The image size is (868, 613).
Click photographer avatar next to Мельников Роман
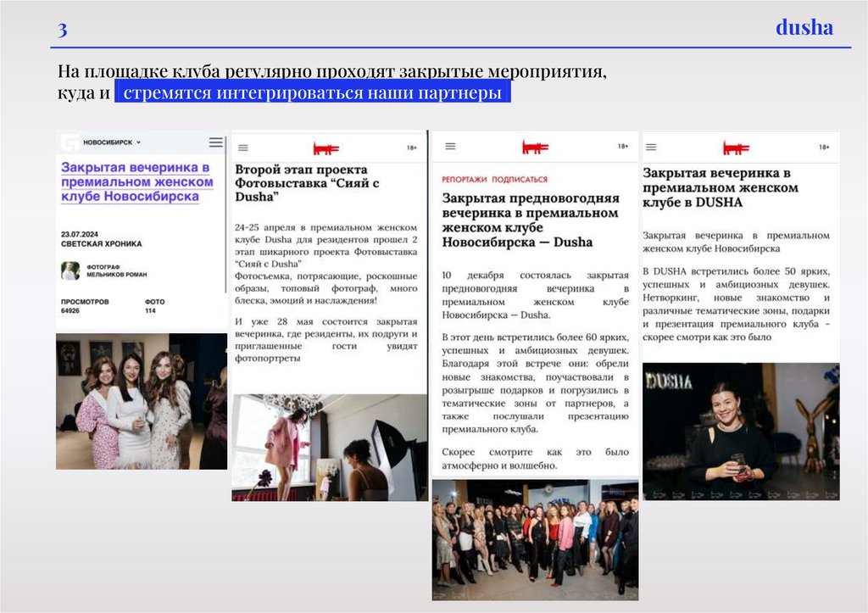pyautogui.click(x=70, y=270)
